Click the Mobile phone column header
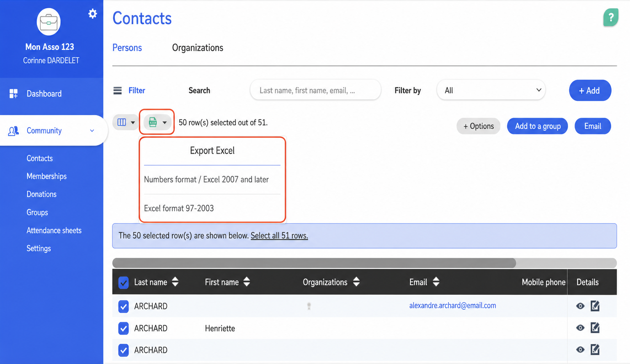The image size is (630, 364). (x=543, y=282)
